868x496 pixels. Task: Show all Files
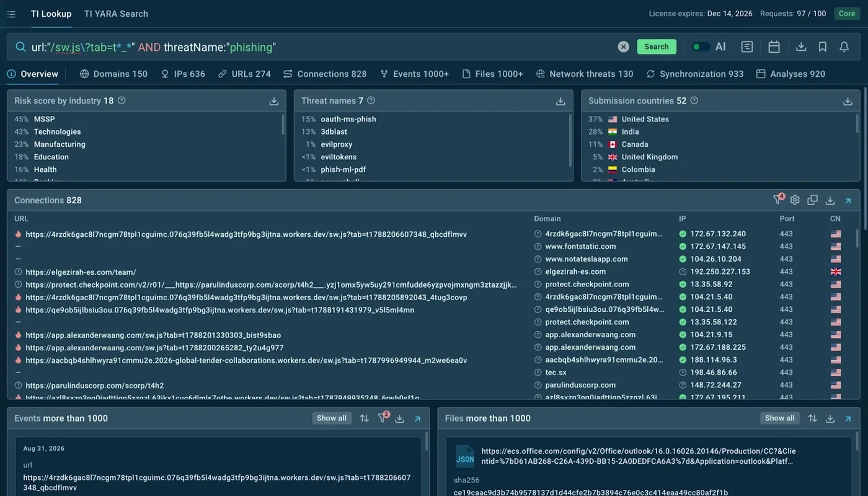780,418
